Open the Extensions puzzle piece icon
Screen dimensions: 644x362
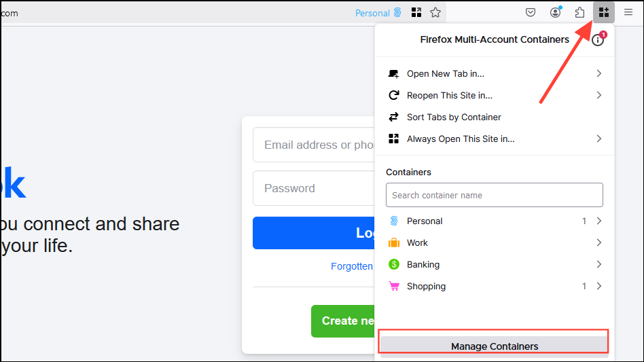click(579, 12)
